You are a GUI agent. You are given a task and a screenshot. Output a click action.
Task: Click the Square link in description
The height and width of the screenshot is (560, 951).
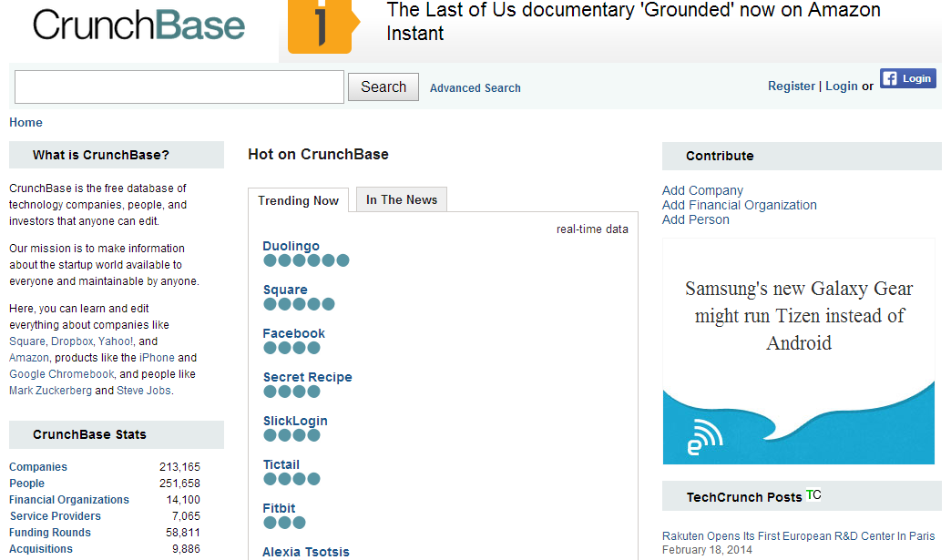(x=27, y=341)
